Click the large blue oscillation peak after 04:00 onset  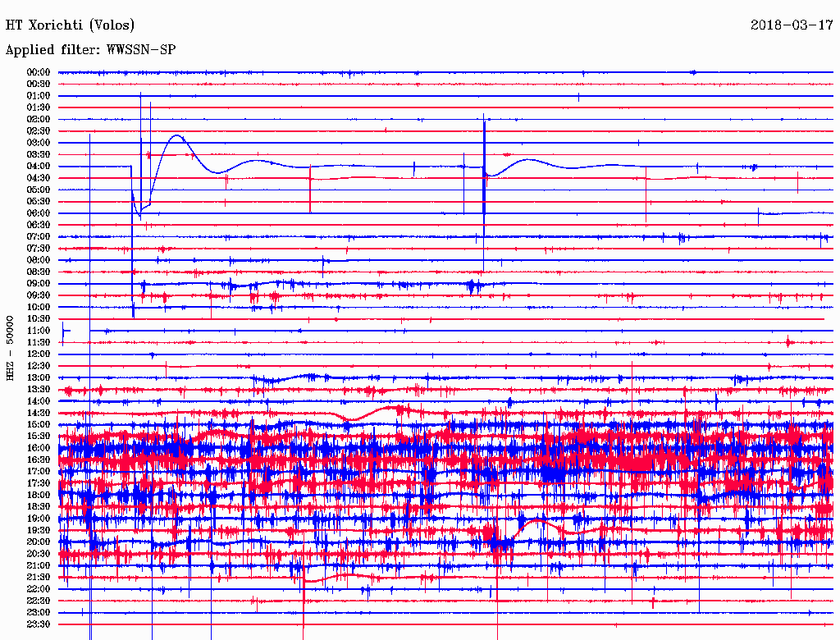[177, 136]
